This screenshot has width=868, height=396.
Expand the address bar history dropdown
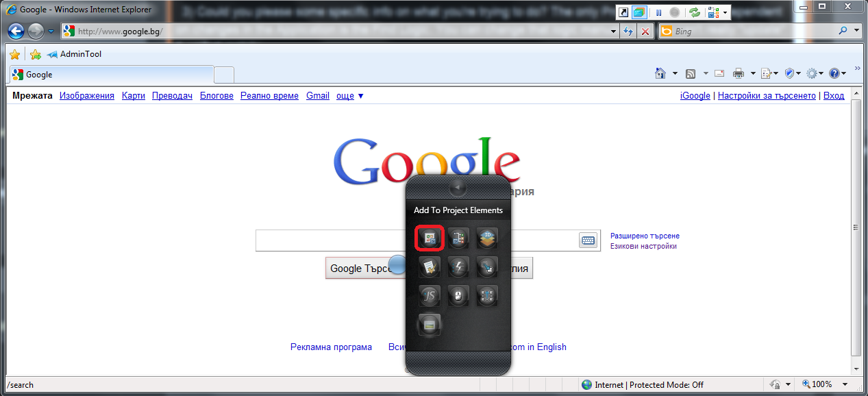click(x=613, y=32)
